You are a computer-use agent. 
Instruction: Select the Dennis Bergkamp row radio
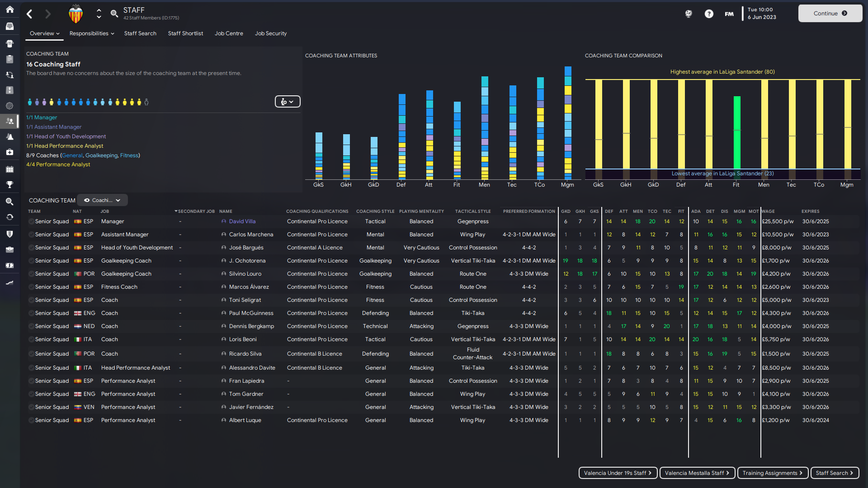coord(31,326)
